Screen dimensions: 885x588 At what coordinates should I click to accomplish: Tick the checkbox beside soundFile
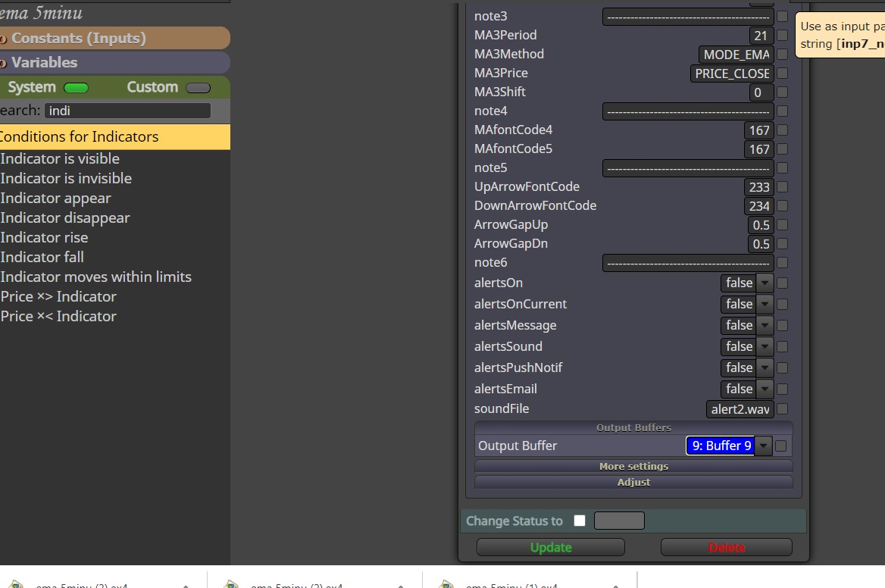[782, 409]
